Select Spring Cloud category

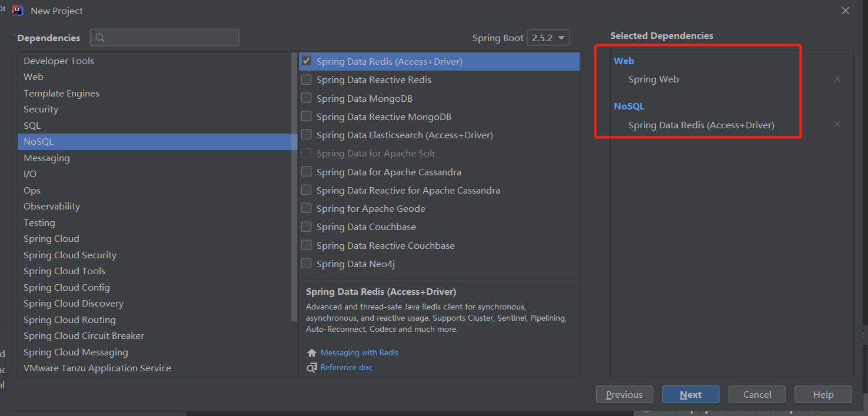pos(154,238)
